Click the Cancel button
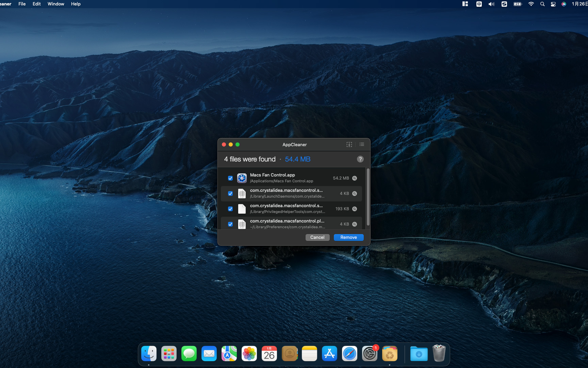 [x=317, y=237]
